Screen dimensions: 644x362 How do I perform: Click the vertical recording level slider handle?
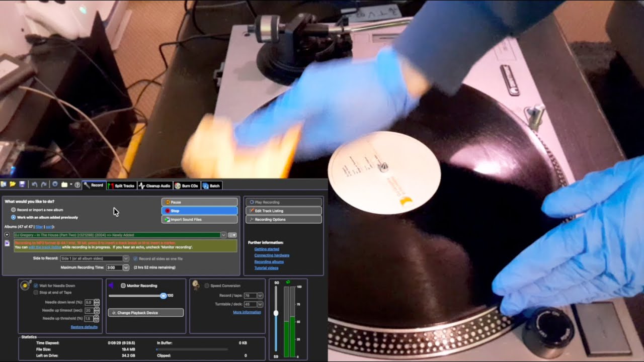pyautogui.click(x=276, y=313)
